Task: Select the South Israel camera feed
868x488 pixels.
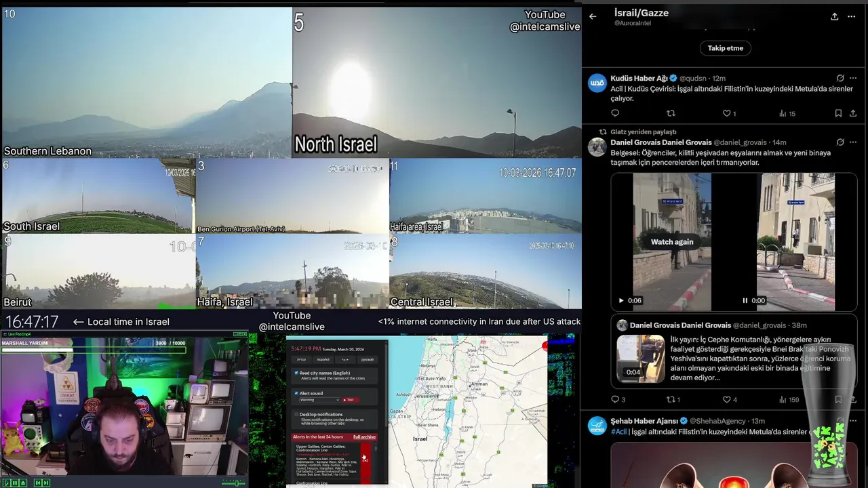Action: coord(98,196)
